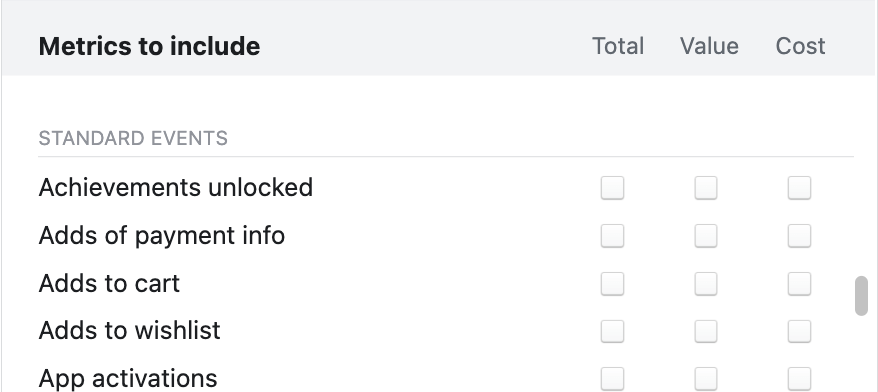Toggle Total for App activations

coord(612,379)
